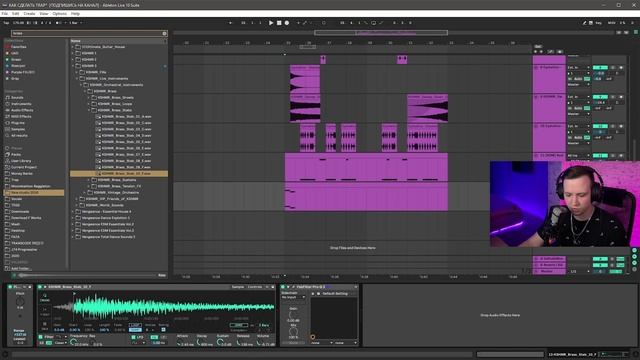Open the View menu

click(x=44, y=13)
